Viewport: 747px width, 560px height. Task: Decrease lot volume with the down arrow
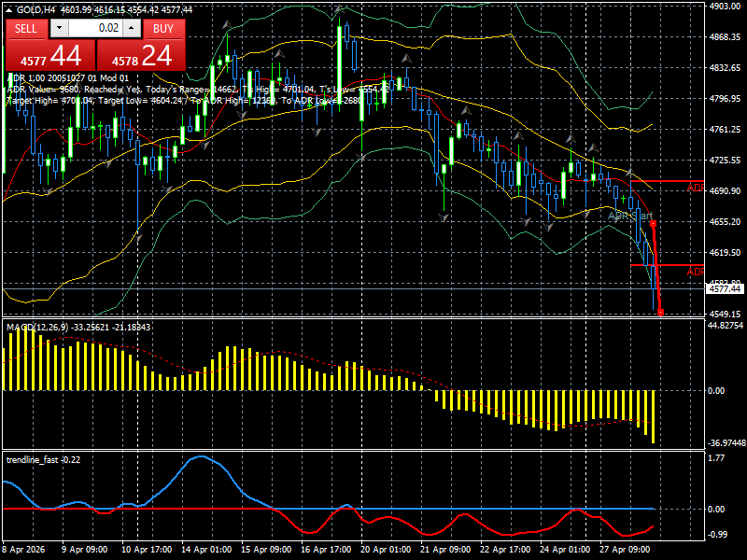point(59,28)
